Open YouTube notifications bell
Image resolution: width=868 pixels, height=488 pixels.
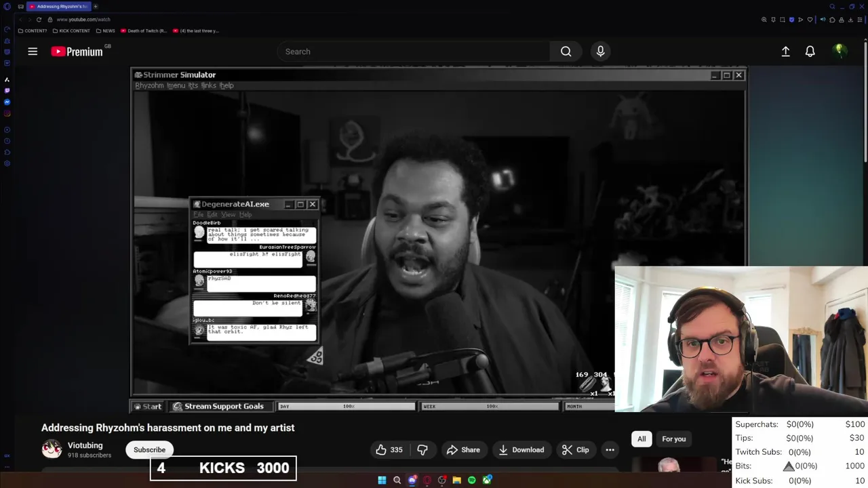[x=810, y=52]
